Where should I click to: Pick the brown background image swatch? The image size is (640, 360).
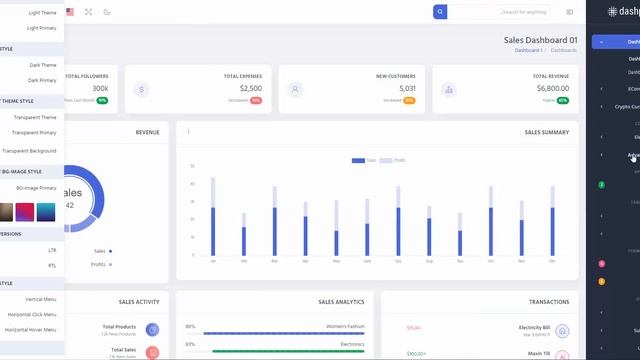(6, 212)
